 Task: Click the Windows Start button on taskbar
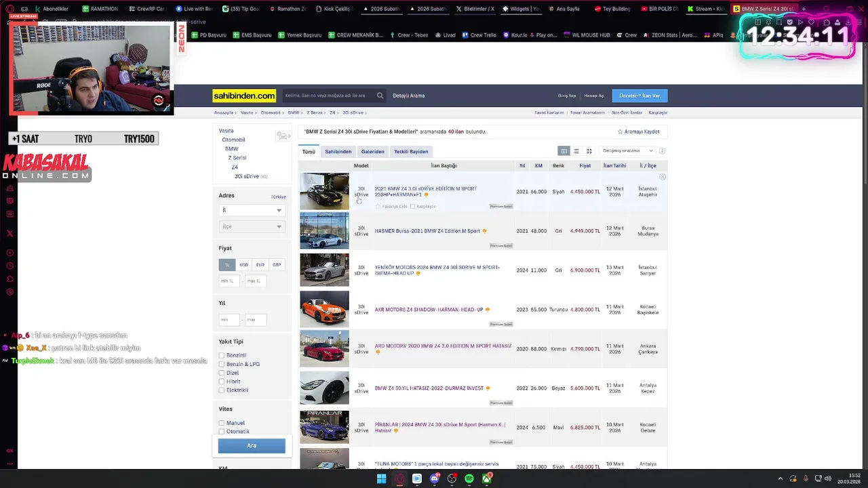[381, 479]
